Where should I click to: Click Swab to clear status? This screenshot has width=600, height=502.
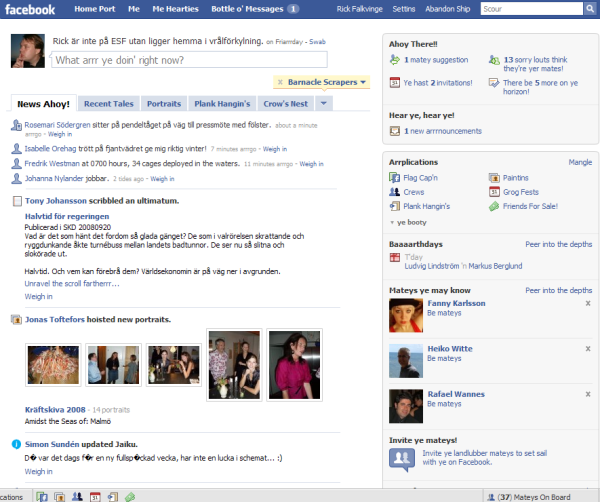pos(317,42)
